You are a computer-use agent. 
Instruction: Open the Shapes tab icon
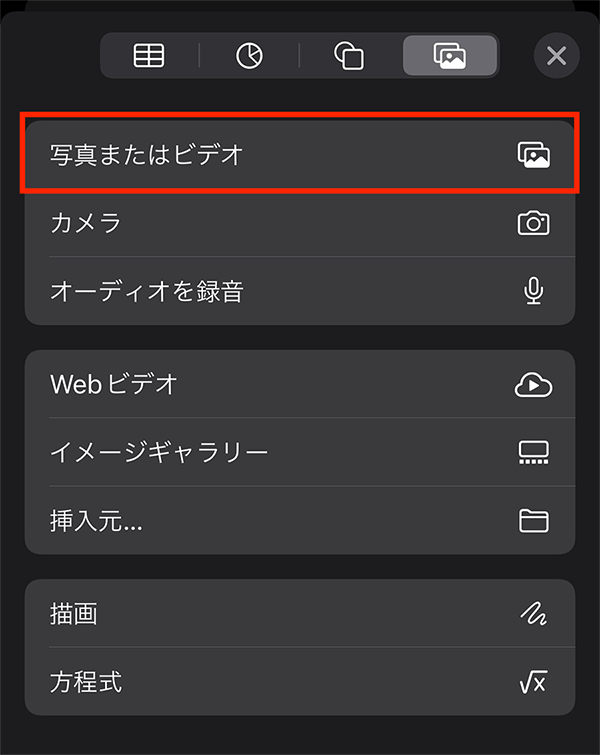click(349, 55)
